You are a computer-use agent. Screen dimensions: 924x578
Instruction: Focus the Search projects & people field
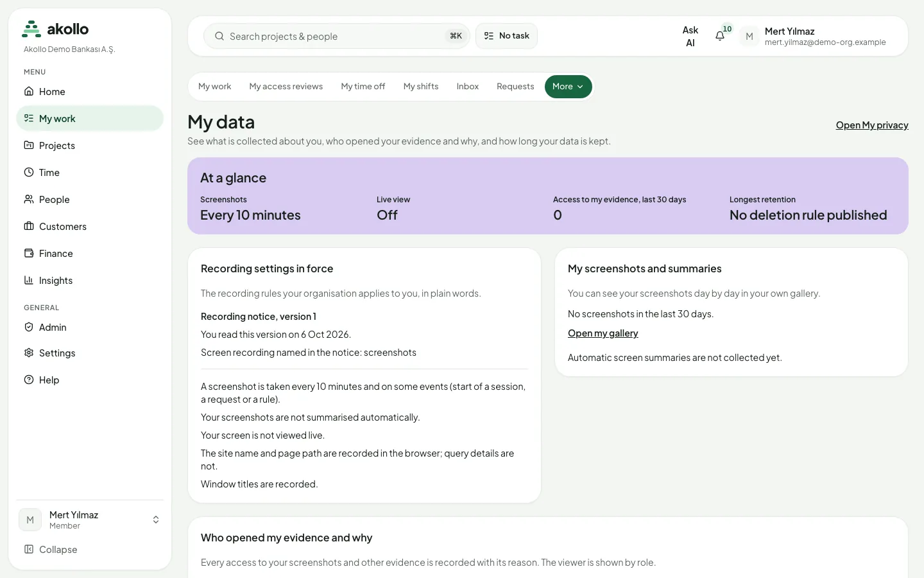click(337, 36)
